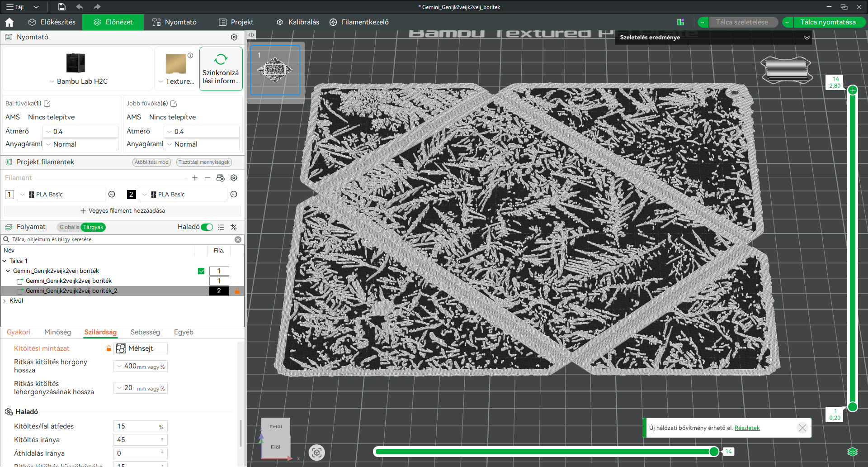
Task: Open the layers view icon in viewport corner
Action: coord(852,452)
